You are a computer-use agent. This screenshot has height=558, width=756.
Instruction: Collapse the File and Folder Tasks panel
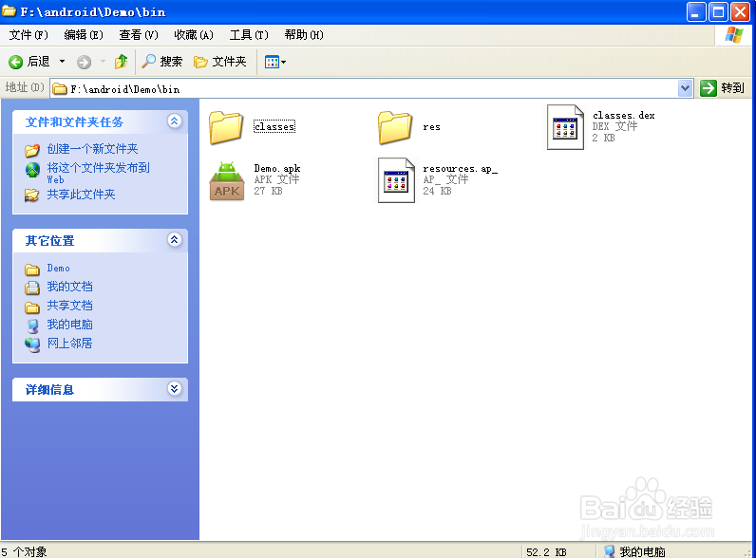175,121
